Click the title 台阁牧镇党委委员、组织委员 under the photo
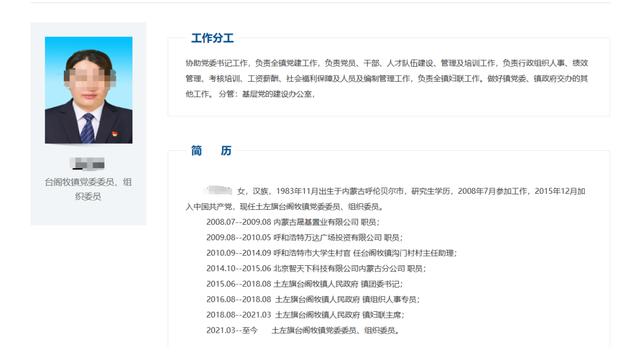This screenshot has width=644, height=347. (87, 187)
